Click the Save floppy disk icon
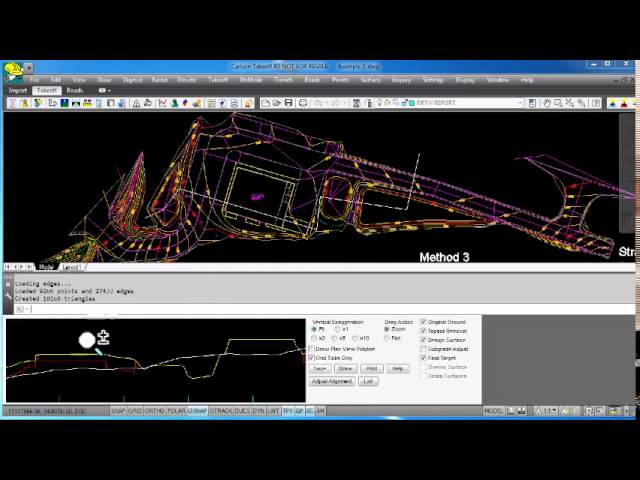The width and height of the screenshot is (640, 480). coord(289,103)
